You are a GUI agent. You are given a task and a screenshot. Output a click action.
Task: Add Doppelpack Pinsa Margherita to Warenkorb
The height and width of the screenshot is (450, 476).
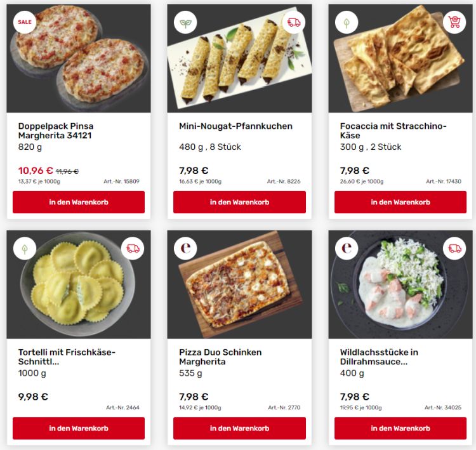(79, 202)
